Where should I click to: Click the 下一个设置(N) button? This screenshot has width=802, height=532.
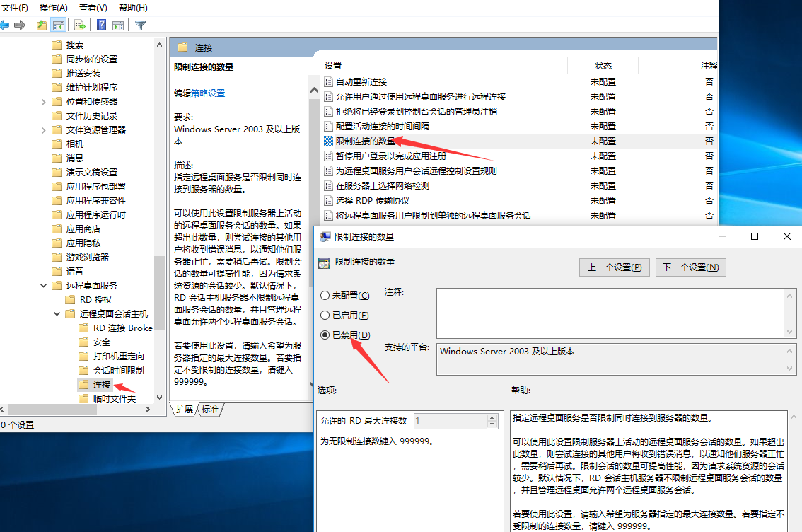690,267
